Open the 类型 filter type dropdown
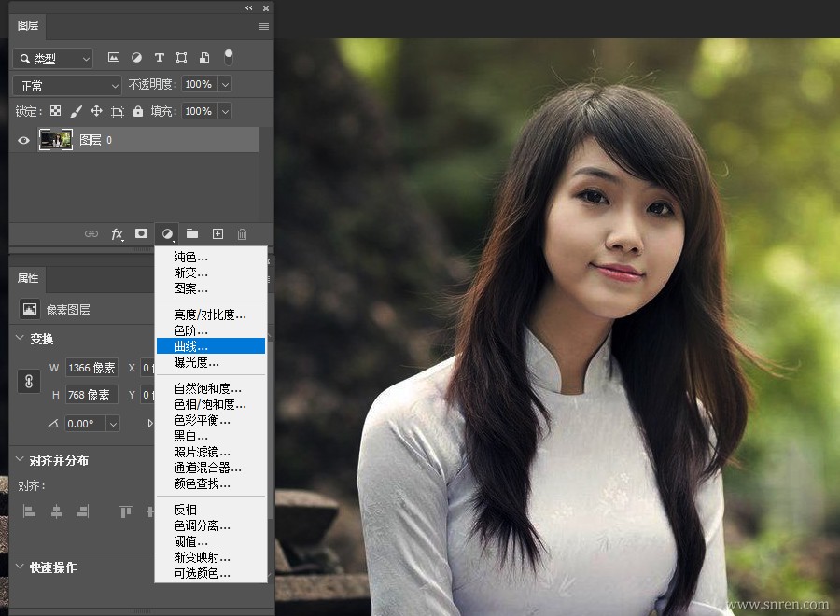 coord(52,59)
